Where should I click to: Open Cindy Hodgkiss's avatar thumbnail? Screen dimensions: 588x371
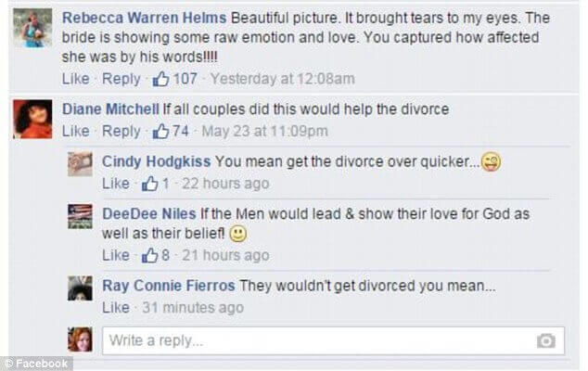coord(80,164)
